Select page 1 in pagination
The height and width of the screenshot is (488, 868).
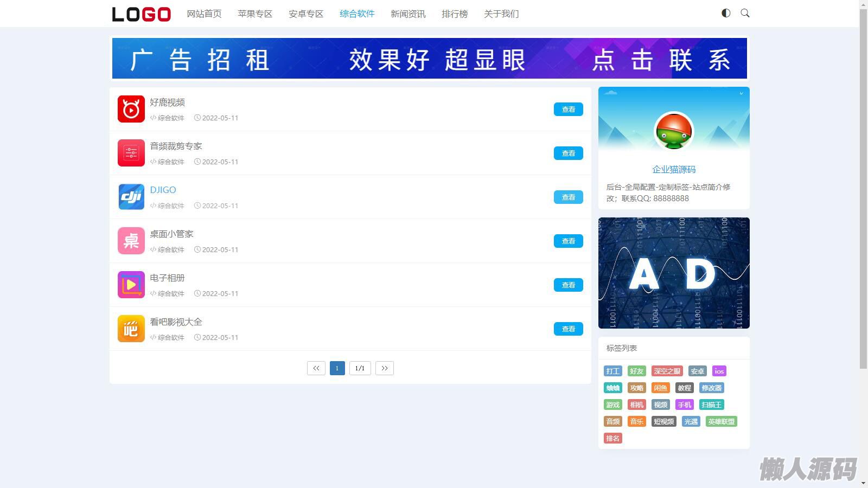337,368
